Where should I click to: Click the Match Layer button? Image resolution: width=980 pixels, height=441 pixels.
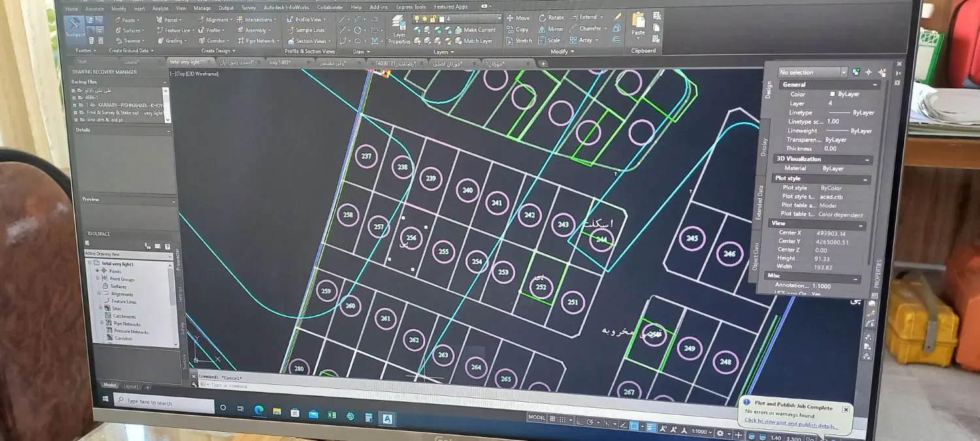473,41
